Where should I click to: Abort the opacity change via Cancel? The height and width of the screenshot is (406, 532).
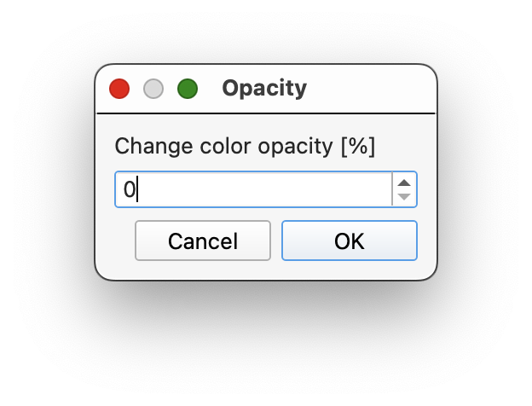click(203, 241)
